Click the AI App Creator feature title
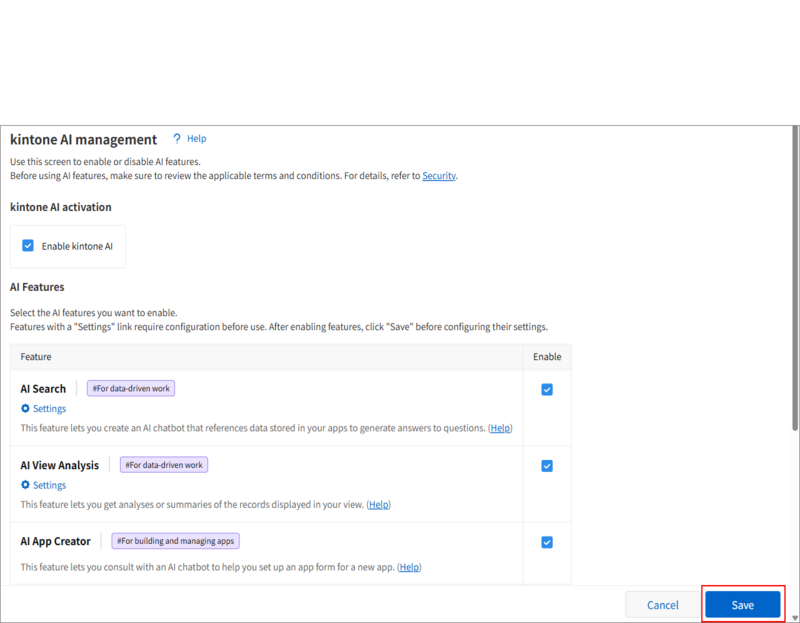This screenshot has width=800, height=623. click(56, 541)
